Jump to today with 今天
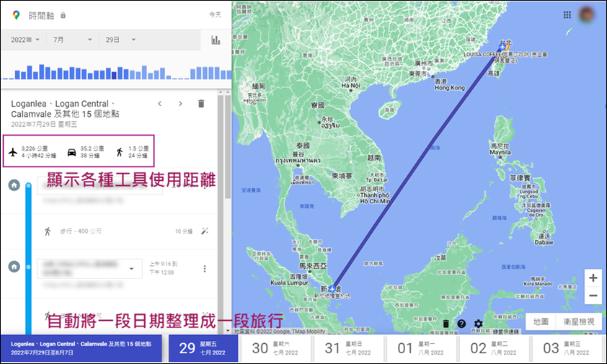This screenshot has height=364, width=607. [x=216, y=14]
